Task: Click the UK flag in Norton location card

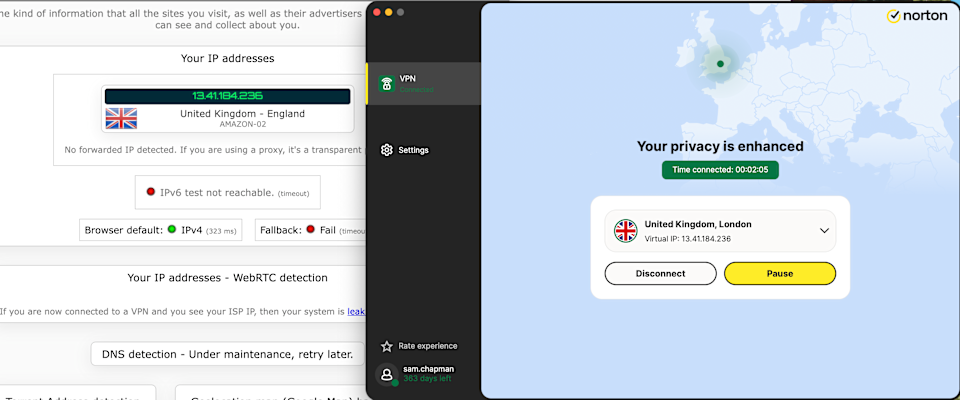Action: 626,231
